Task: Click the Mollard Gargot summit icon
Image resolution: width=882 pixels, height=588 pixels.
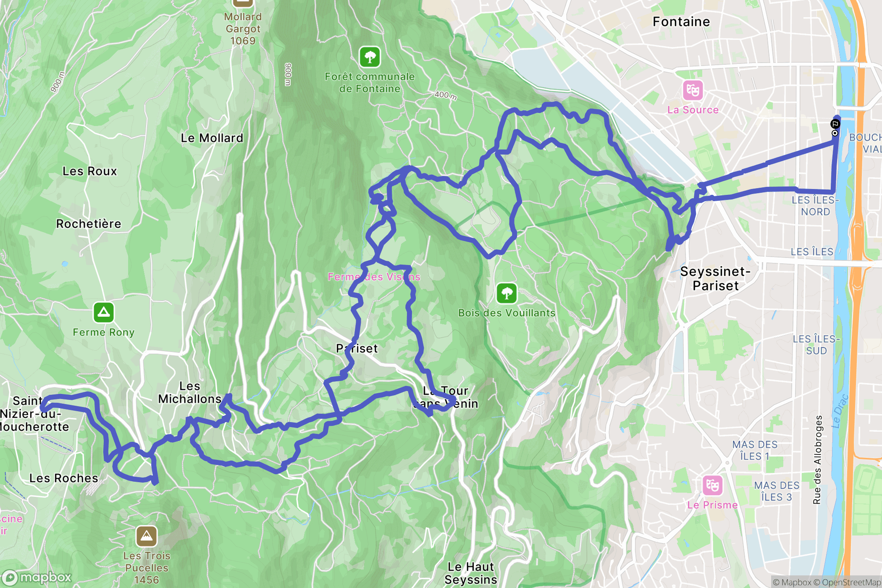Action: (x=243, y=2)
